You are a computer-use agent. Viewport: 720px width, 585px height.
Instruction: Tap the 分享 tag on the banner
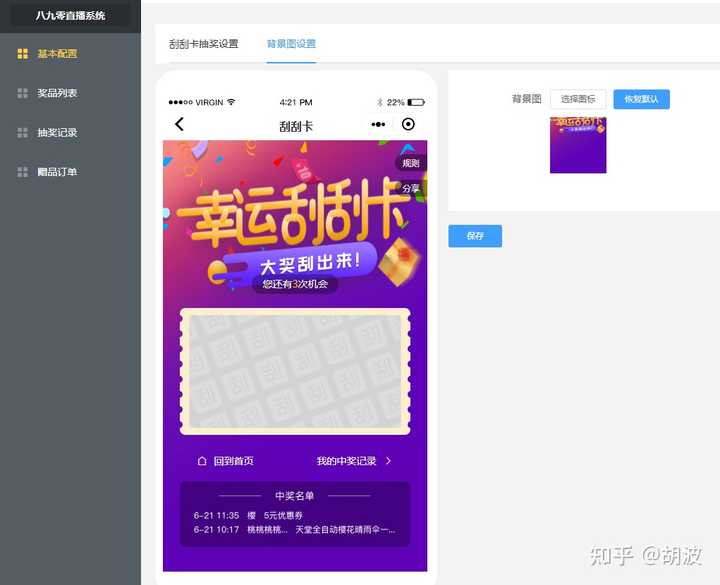tap(410, 188)
